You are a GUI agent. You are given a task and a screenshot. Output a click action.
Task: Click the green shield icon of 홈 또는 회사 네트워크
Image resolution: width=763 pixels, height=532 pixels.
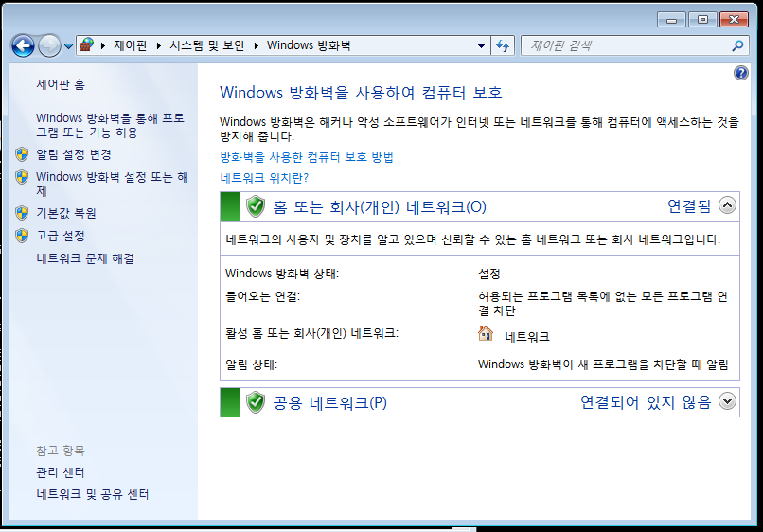point(256,206)
